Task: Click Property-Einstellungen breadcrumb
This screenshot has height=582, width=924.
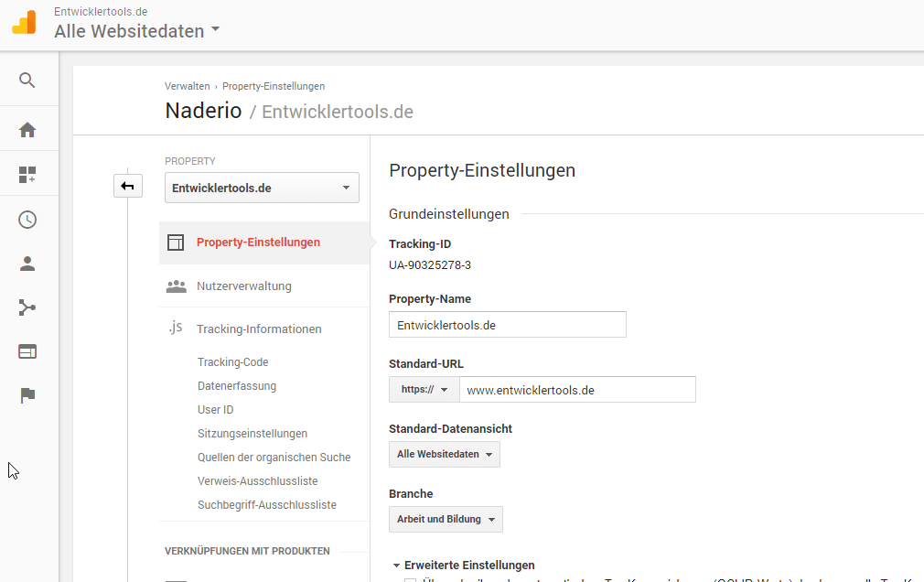Action: click(x=274, y=86)
